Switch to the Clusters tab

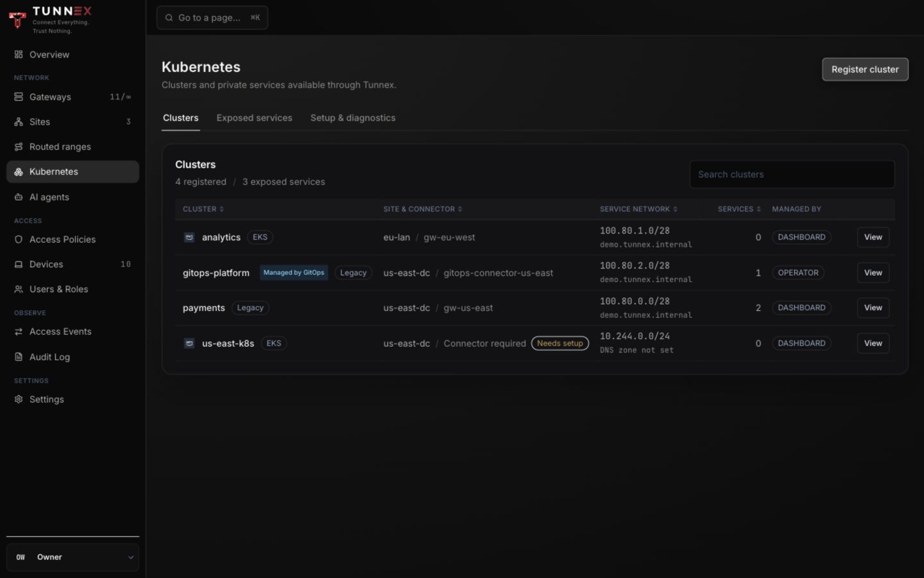pyautogui.click(x=180, y=118)
